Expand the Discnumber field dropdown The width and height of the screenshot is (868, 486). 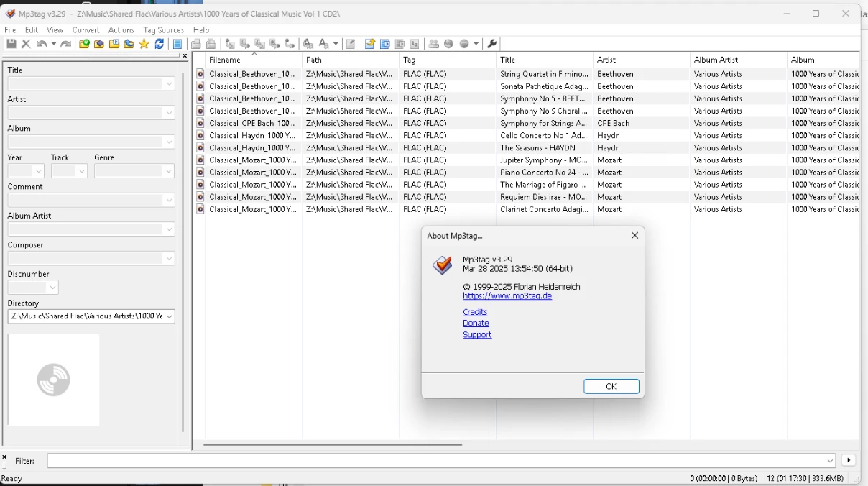(x=52, y=288)
